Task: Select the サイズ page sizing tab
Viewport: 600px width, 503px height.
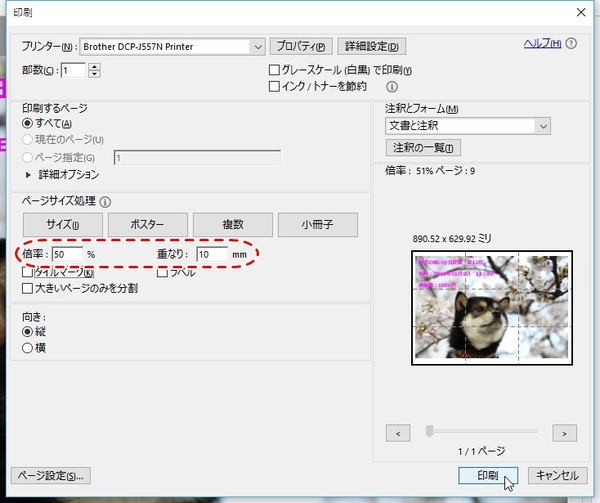Action: click(63, 225)
